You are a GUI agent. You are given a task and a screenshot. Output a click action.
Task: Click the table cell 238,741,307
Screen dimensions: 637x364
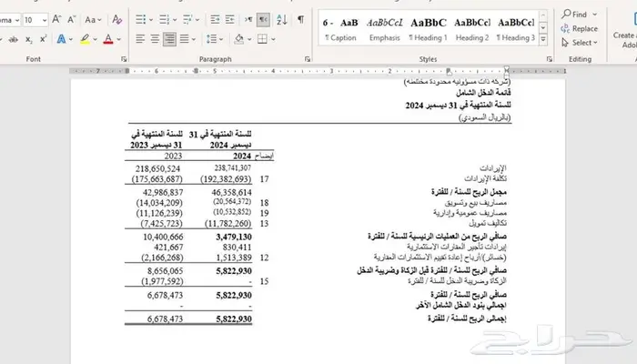(232, 167)
